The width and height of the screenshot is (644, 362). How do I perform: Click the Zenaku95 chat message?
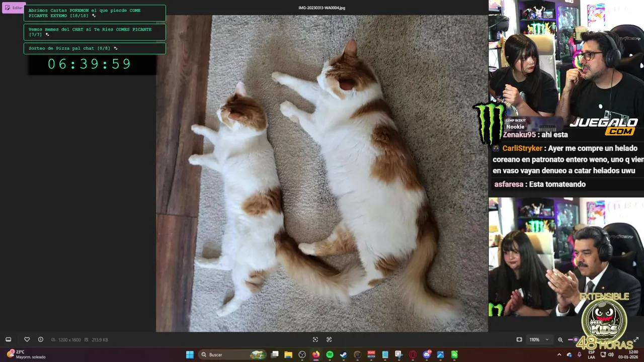pos(535,135)
